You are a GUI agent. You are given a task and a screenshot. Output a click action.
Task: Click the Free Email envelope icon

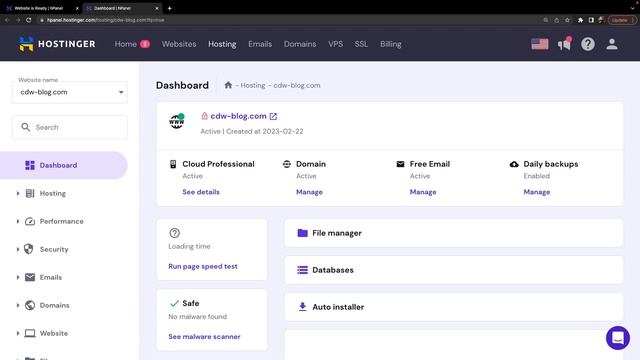400,164
